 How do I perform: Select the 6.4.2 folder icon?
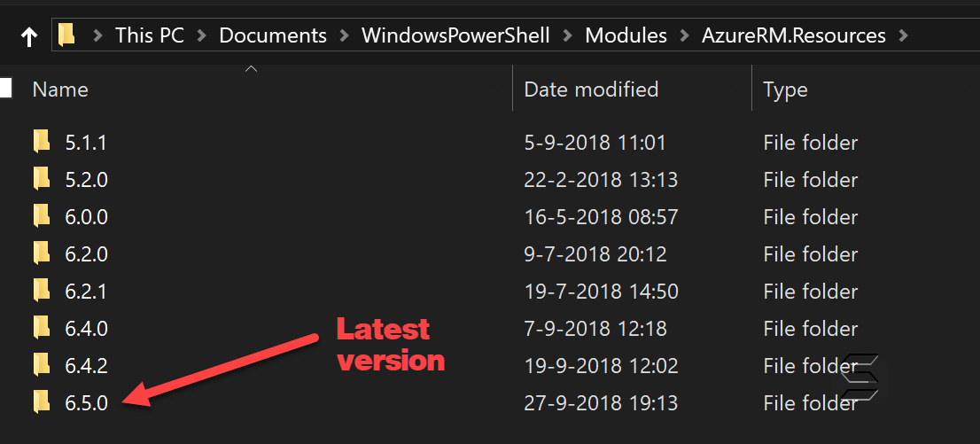(42, 365)
